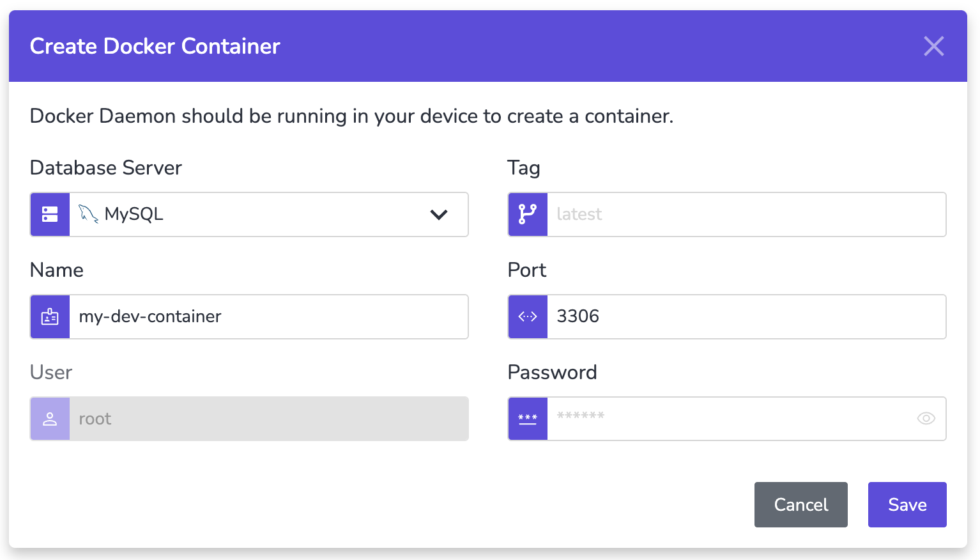The height and width of the screenshot is (560, 980).
Task: Click the Docker Daemon notice text
Action: pyautogui.click(x=352, y=116)
